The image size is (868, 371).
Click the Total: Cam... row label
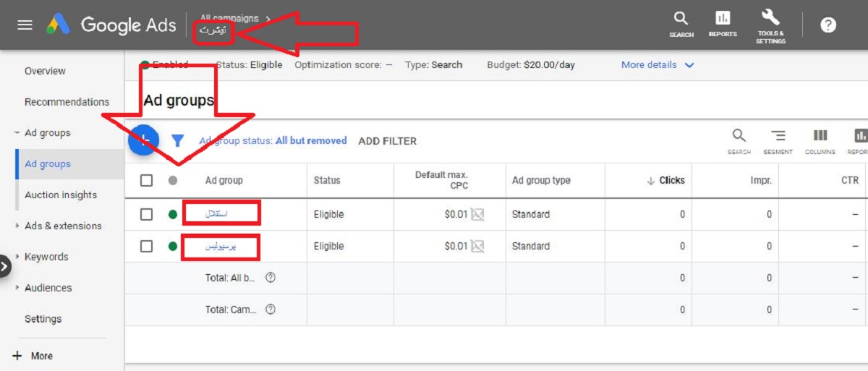[x=231, y=310]
